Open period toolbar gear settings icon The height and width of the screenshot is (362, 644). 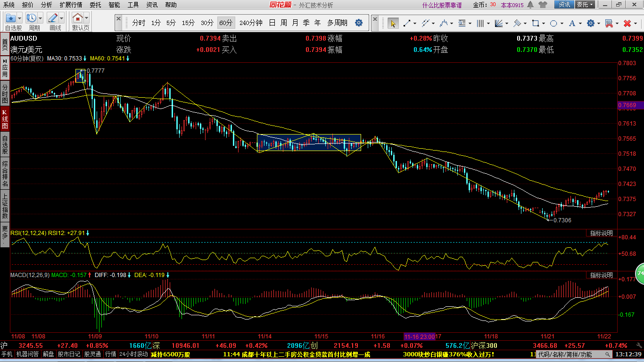point(359,23)
